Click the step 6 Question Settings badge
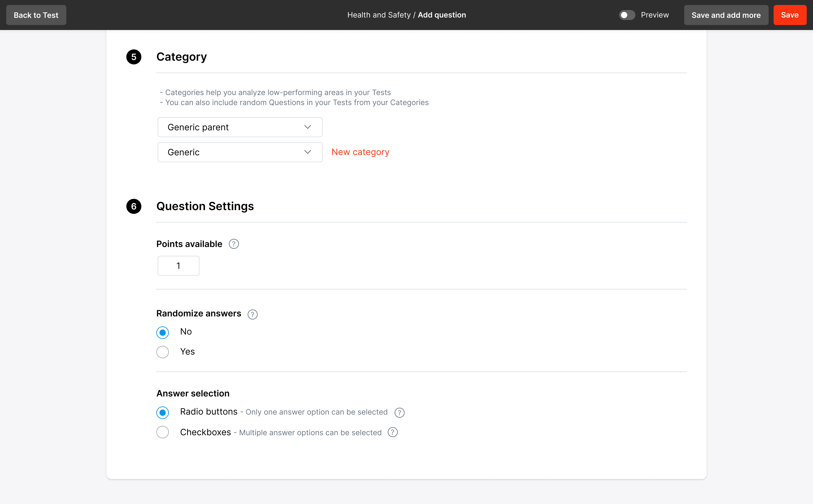This screenshot has width=813, height=504. coord(134,206)
